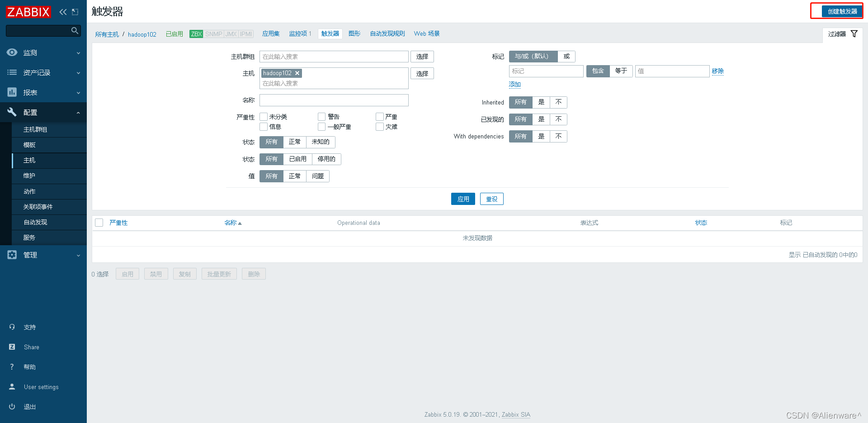Click the ZBX availability badge
This screenshot has width=868, height=423.
pos(196,34)
